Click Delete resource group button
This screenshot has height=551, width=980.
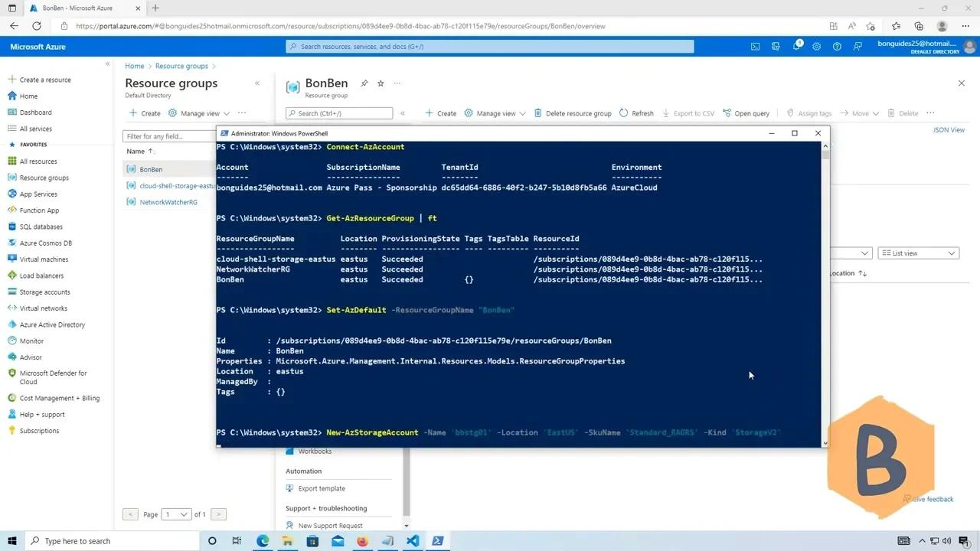573,113
